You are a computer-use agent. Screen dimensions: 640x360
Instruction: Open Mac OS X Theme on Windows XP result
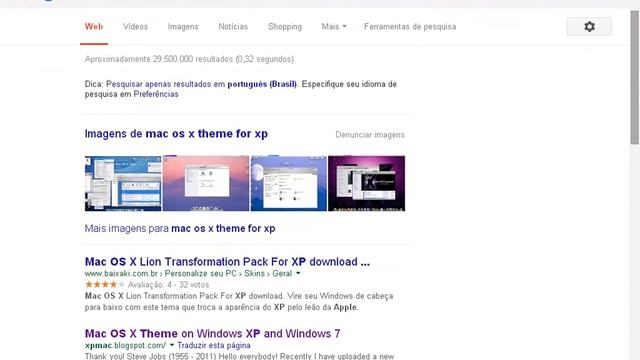[x=212, y=333]
